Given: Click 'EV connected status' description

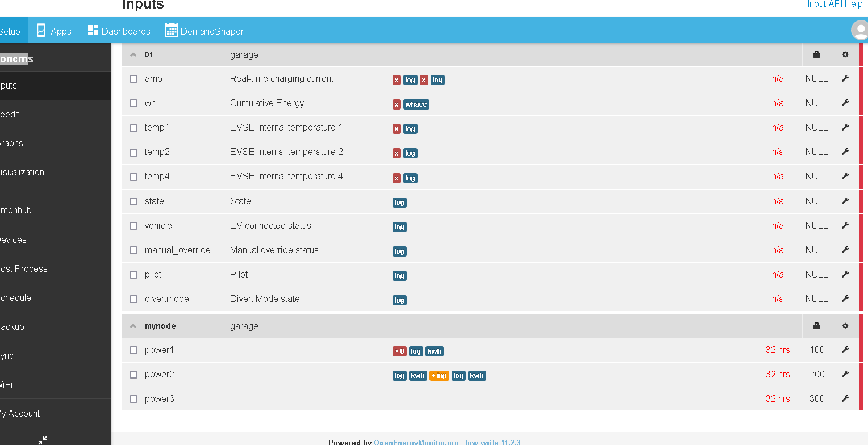Looking at the screenshot, I should [x=270, y=226].
